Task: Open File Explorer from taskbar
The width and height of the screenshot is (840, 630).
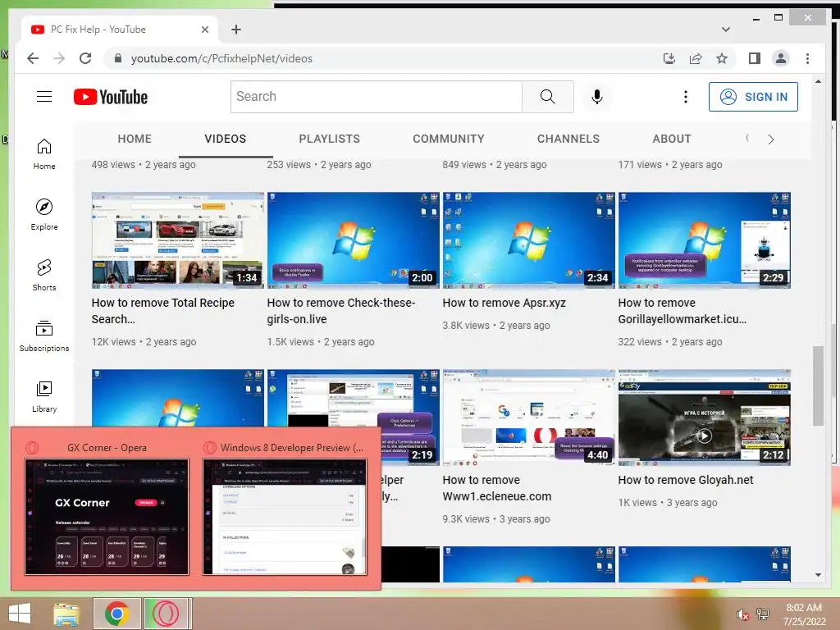Action: (x=67, y=614)
